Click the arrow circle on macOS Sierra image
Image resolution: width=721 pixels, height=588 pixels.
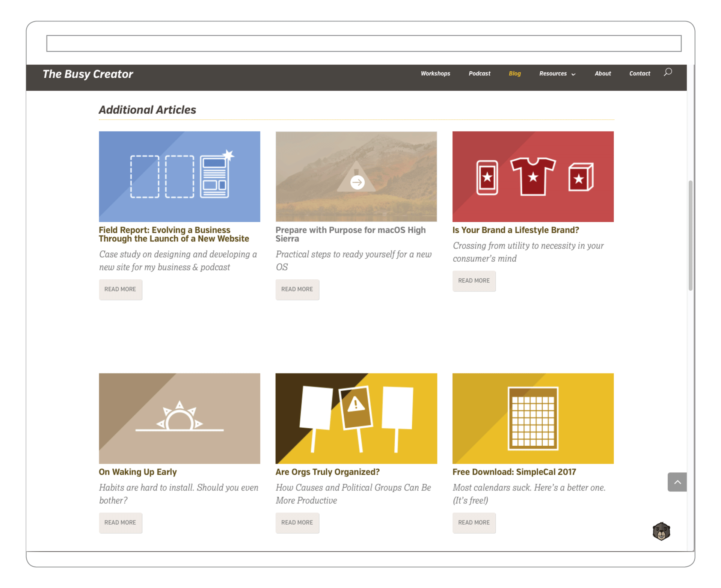pyautogui.click(x=357, y=182)
